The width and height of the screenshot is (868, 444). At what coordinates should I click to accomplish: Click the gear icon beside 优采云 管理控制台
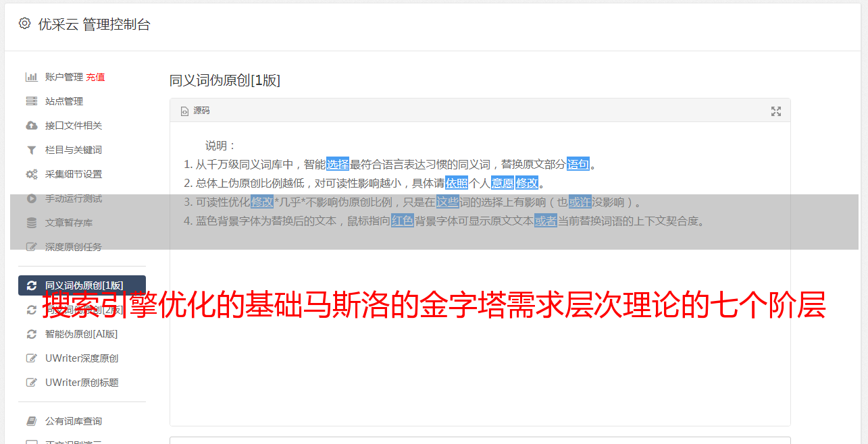tap(24, 24)
